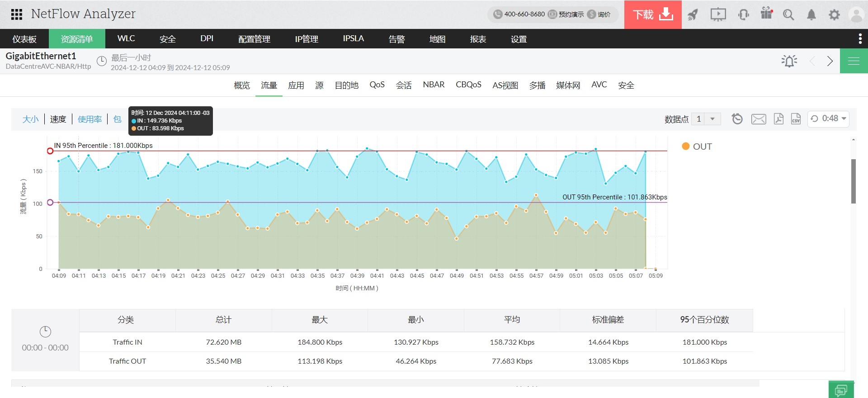This screenshot has width=868, height=398.
Task: Open the auto-refresh timer dropdown
Action: [828, 118]
